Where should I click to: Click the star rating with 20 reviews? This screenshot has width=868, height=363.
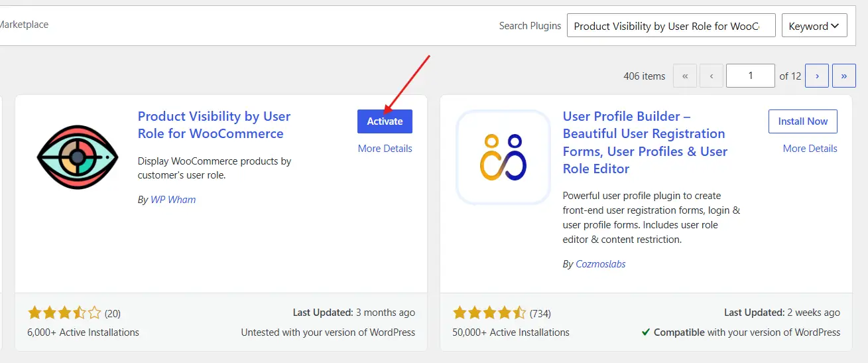click(65, 313)
